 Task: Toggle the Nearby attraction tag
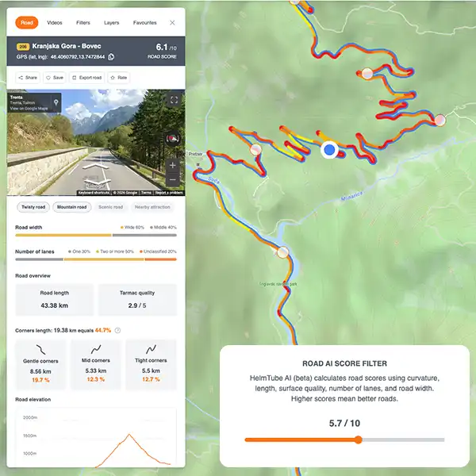pos(152,207)
